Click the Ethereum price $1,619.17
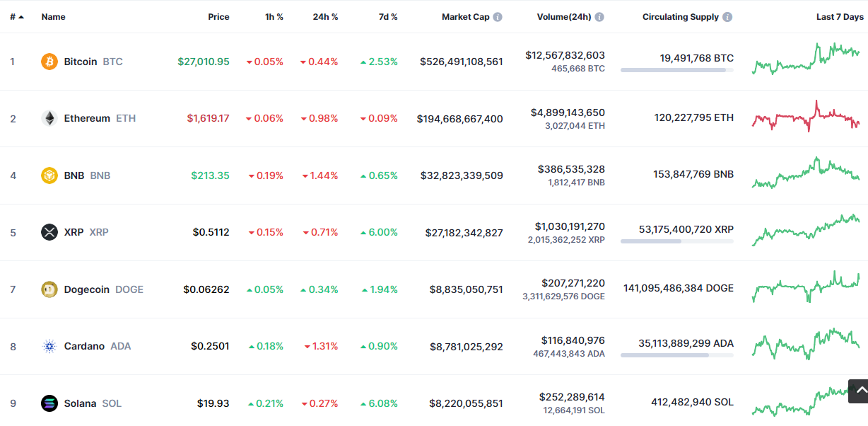The width and height of the screenshot is (868, 426). (208, 118)
